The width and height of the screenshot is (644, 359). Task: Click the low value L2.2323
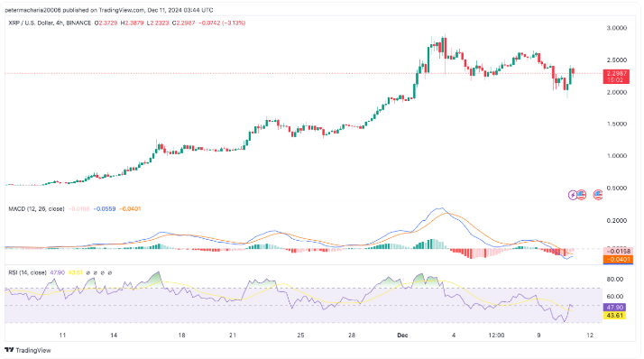158,23
